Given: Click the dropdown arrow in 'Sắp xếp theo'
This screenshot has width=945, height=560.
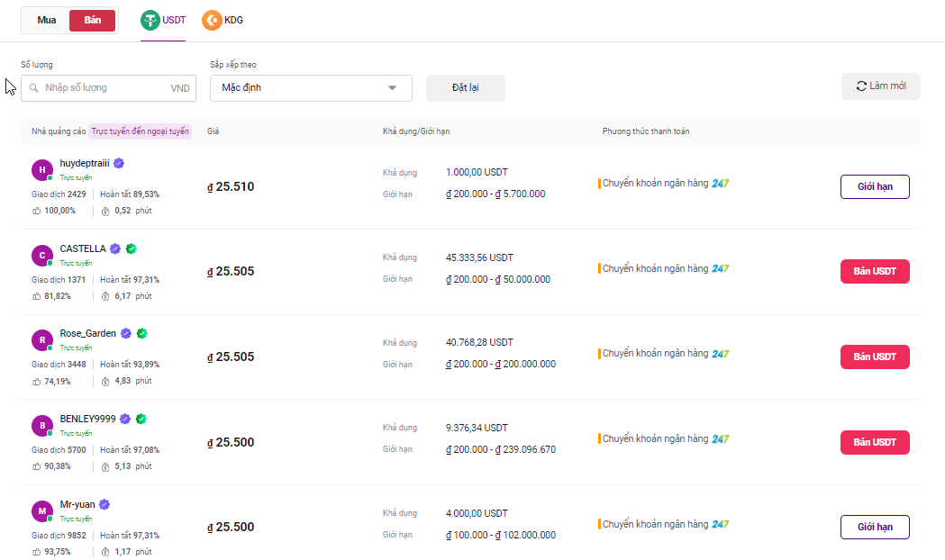Looking at the screenshot, I should pyautogui.click(x=392, y=88).
